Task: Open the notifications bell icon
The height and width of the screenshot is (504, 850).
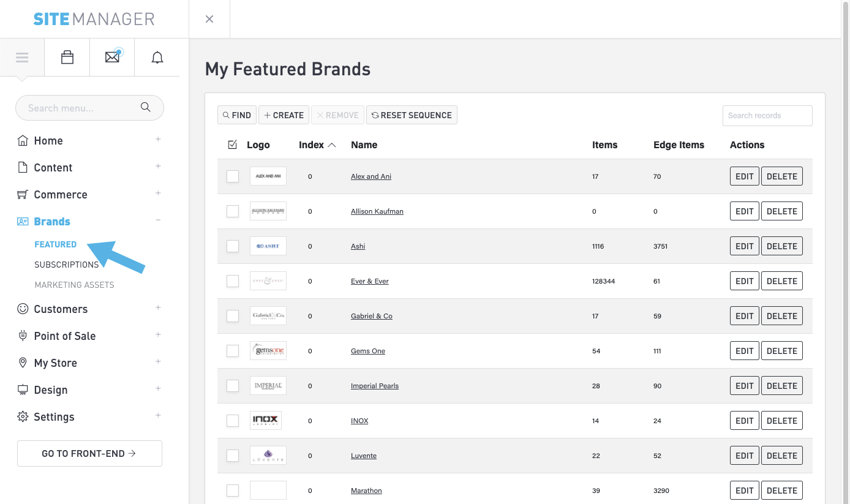Action: 157,58
